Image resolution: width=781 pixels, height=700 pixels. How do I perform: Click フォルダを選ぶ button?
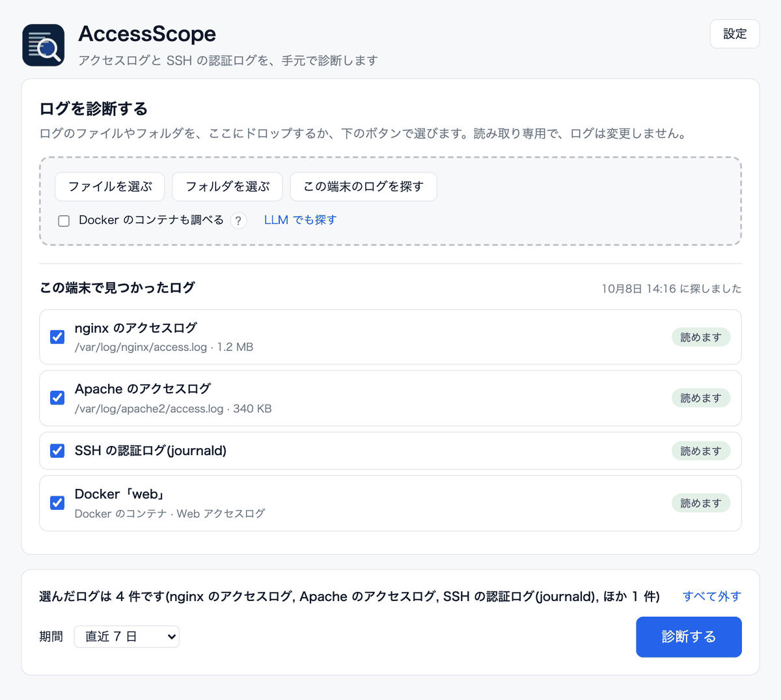coord(227,187)
